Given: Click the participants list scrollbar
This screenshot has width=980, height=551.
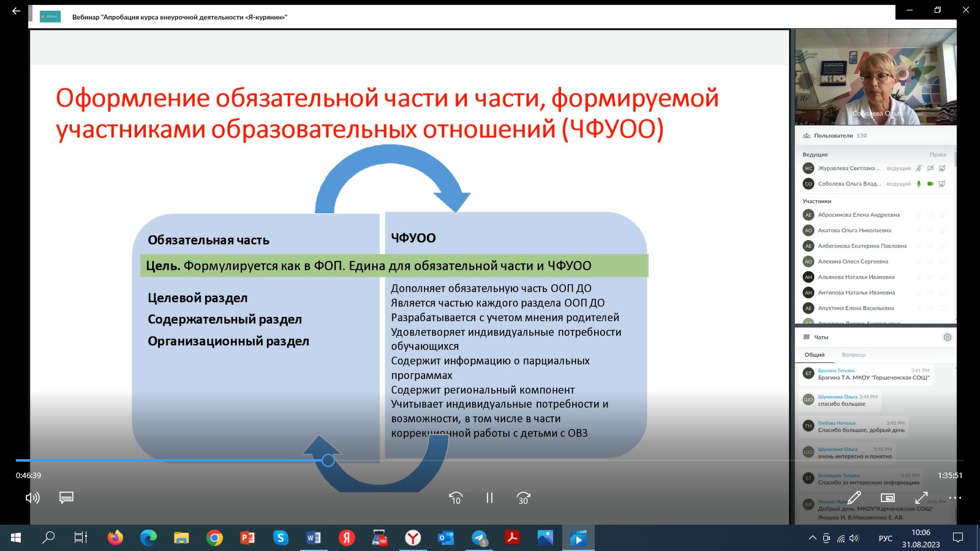Looking at the screenshot, I should click(x=954, y=158).
